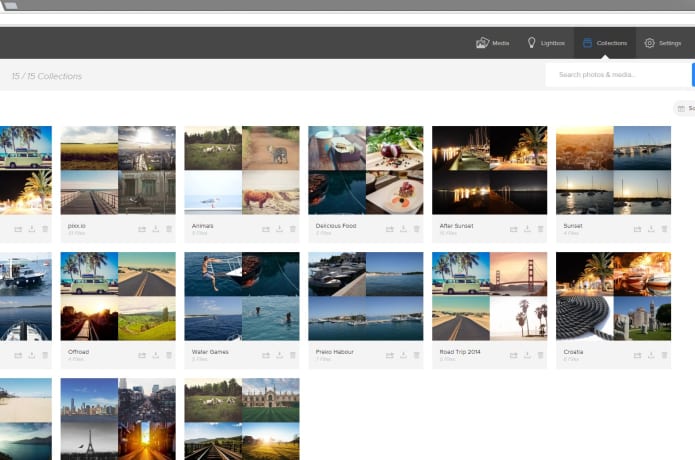Open the Road Trip 2014 collection thumbnail
Image resolution: width=695 pixels, height=460 pixels.
490,296
